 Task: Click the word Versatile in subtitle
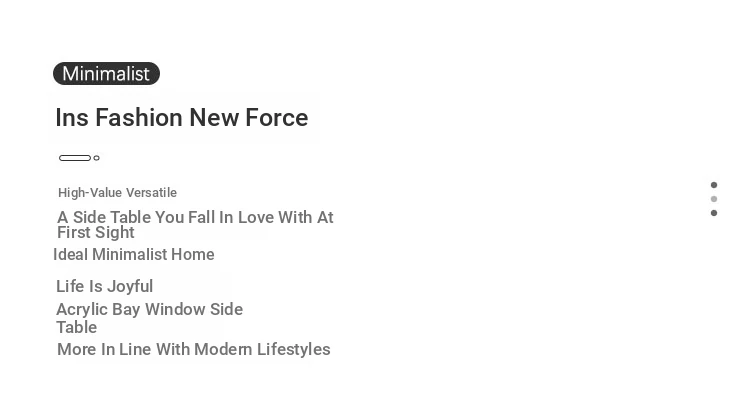tap(151, 193)
